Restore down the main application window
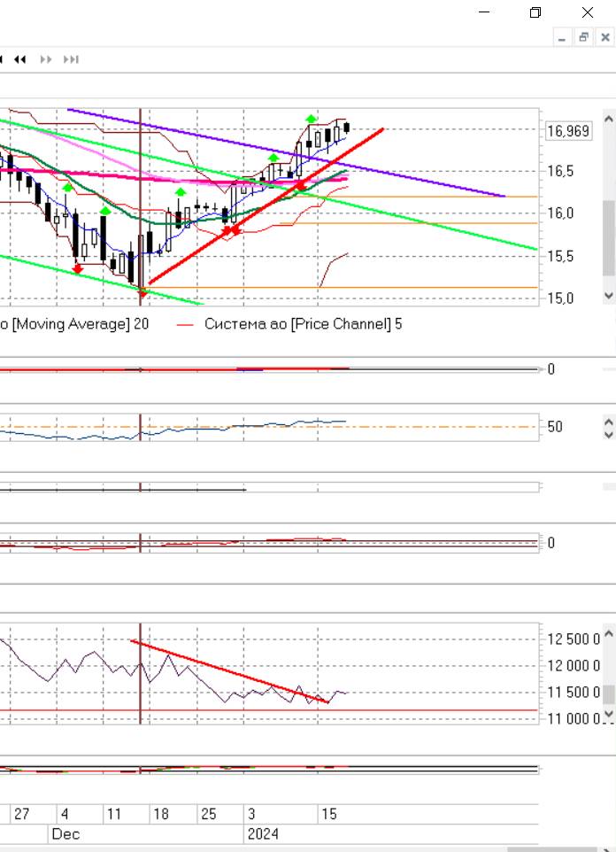Screen dimensions: 616x852 coord(535,12)
